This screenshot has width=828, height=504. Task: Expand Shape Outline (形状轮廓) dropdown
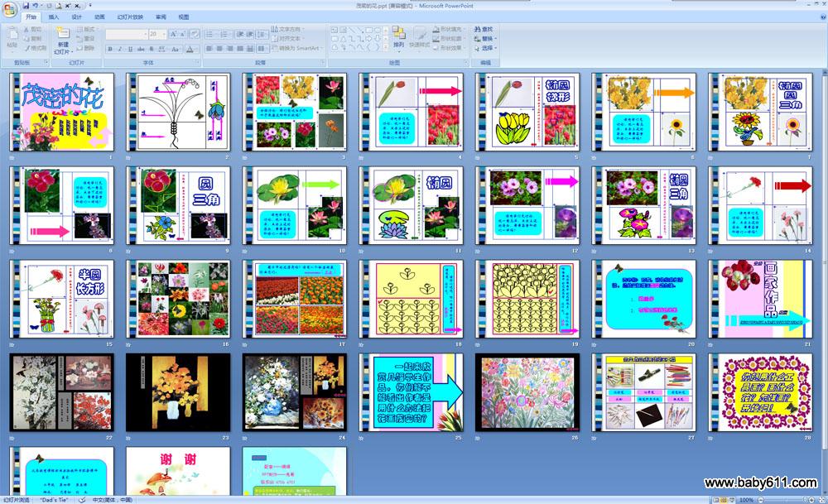click(448, 39)
